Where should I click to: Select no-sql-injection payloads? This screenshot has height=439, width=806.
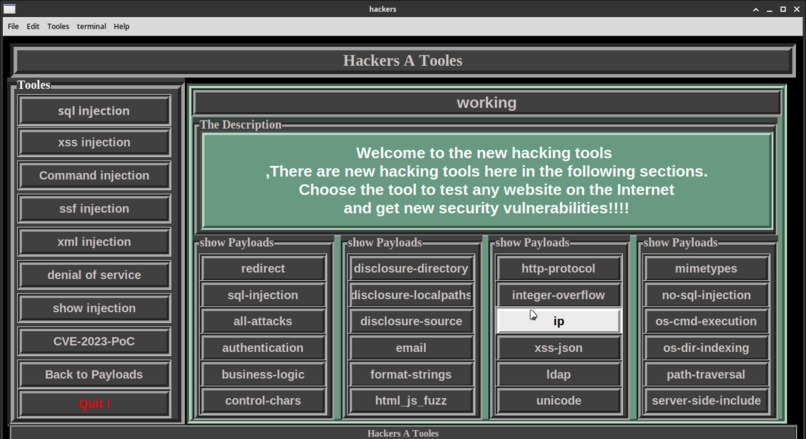click(706, 295)
